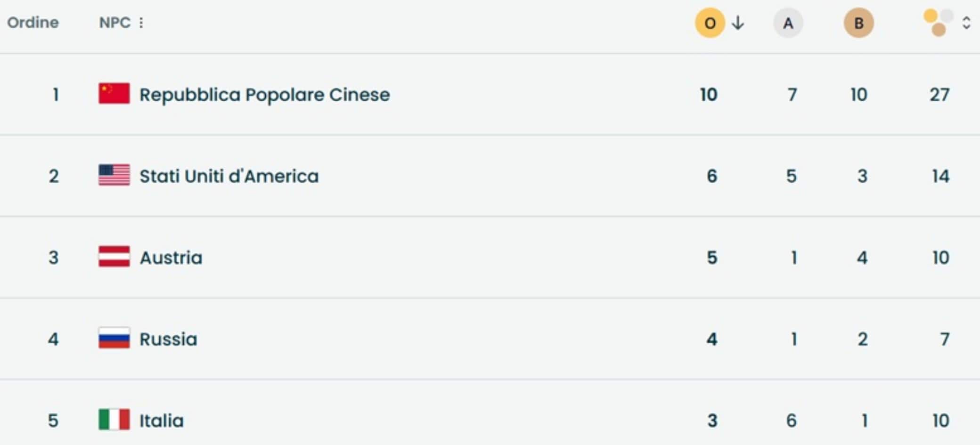The width and height of the screenshot is (980, 445).
Task: Click the Ordine column header
Action: pyautogui.click(x=33, y=23)
